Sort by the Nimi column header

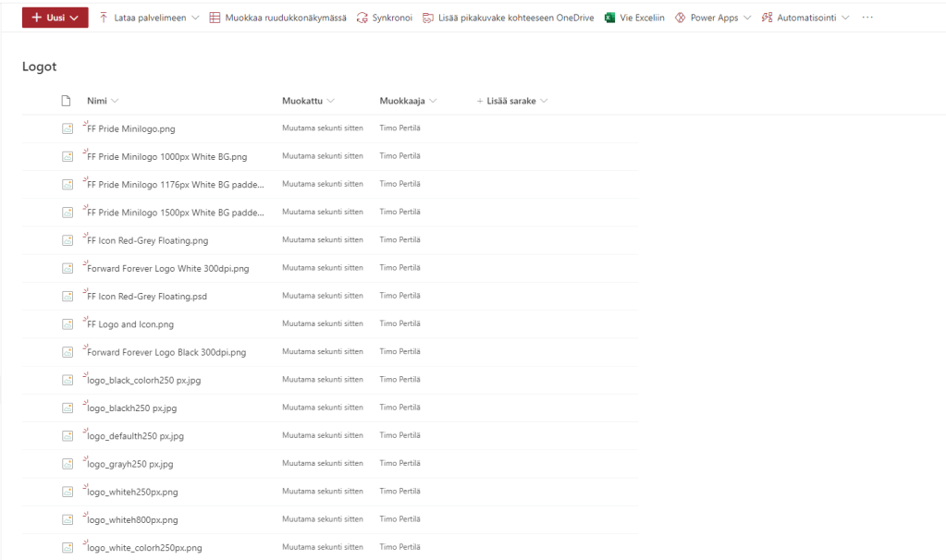click(x=102, y=101)
